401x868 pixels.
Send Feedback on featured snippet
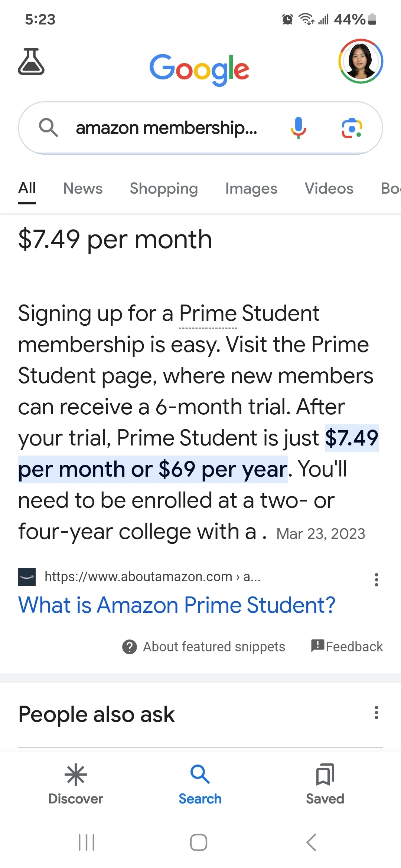coord(347,646)
